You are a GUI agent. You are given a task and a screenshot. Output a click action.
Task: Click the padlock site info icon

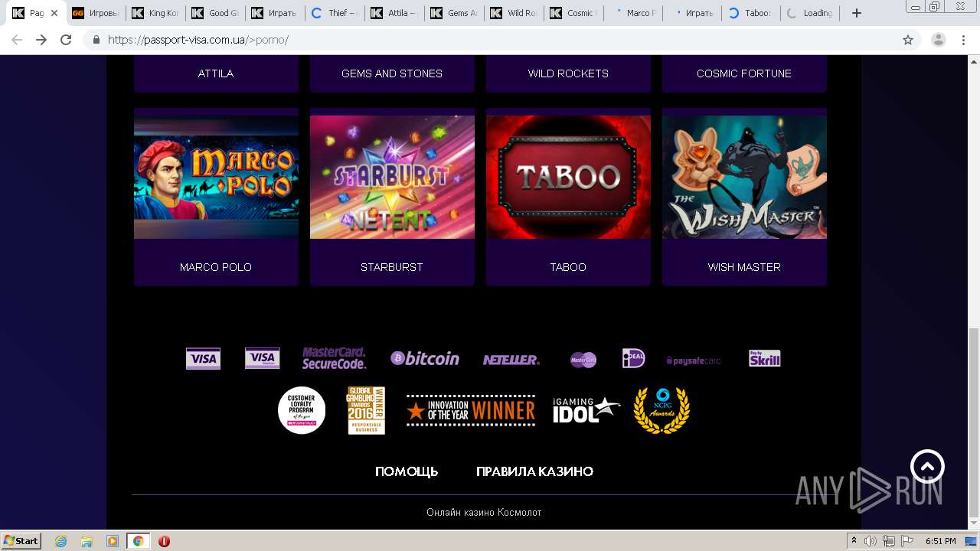tap(96, 40)
